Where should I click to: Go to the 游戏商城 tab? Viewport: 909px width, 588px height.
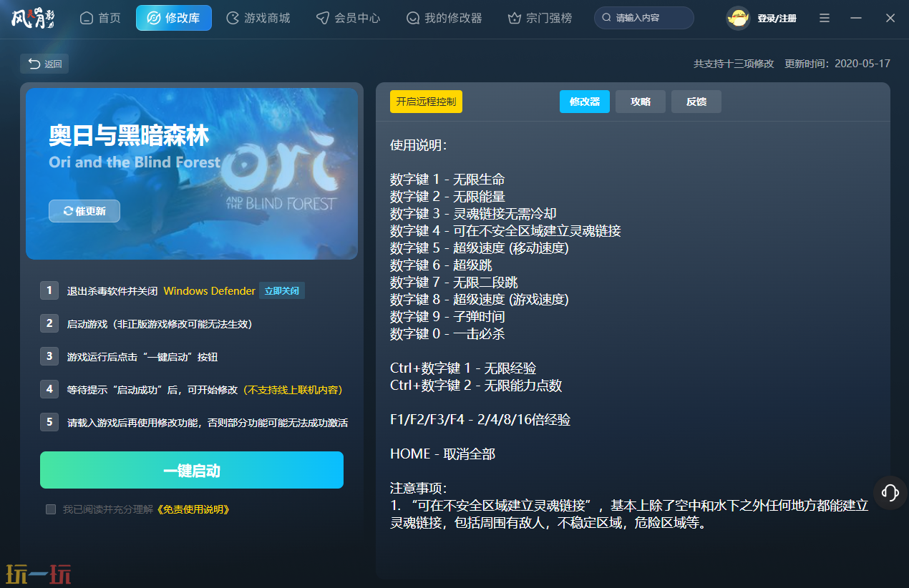pyautogui.click(x=258, y=18)
